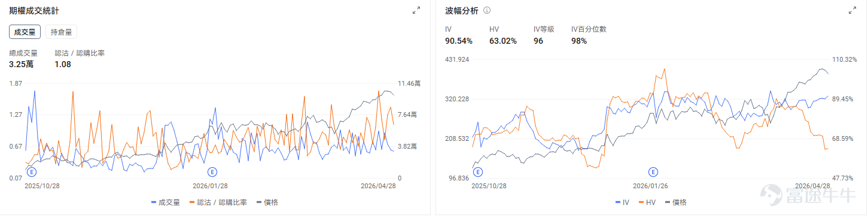
Task: Click the 期權成交統計 panel title
Action: pos(34,11)
